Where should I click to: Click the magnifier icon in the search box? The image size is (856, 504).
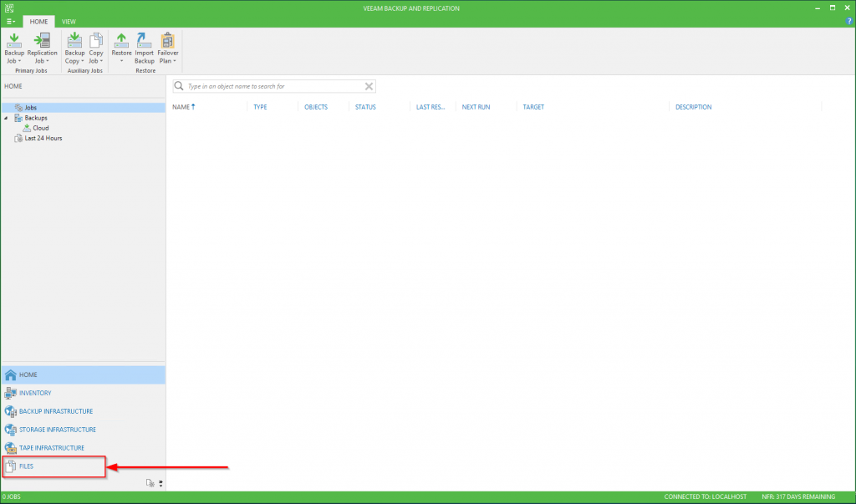click(179, 86)
